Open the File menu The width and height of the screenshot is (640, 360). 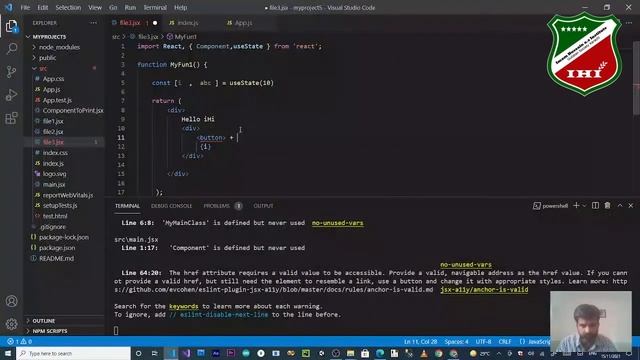(x=25, y=7)
